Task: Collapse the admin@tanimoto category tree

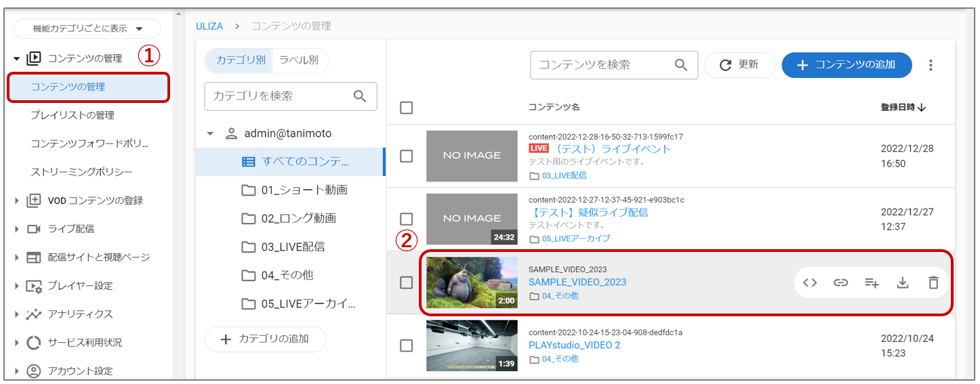Action: 210,133
